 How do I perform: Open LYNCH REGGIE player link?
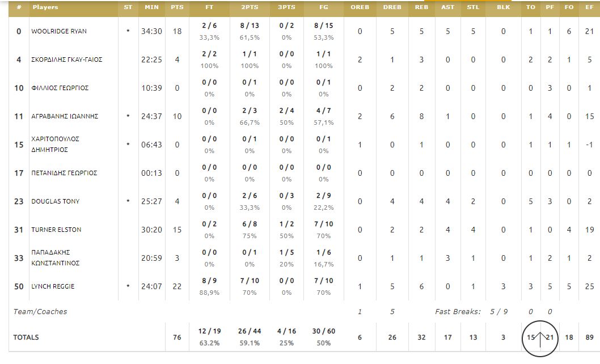coord(53,286)
